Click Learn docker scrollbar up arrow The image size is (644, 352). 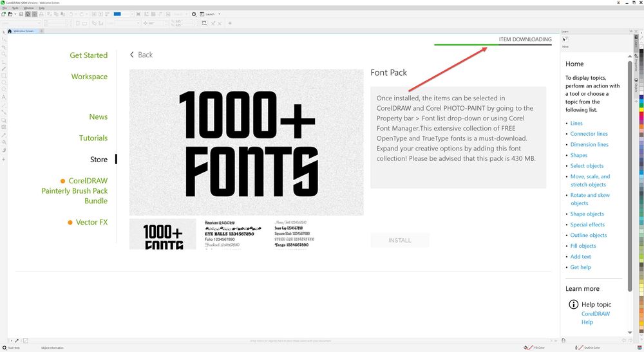[x=630, y=56]
